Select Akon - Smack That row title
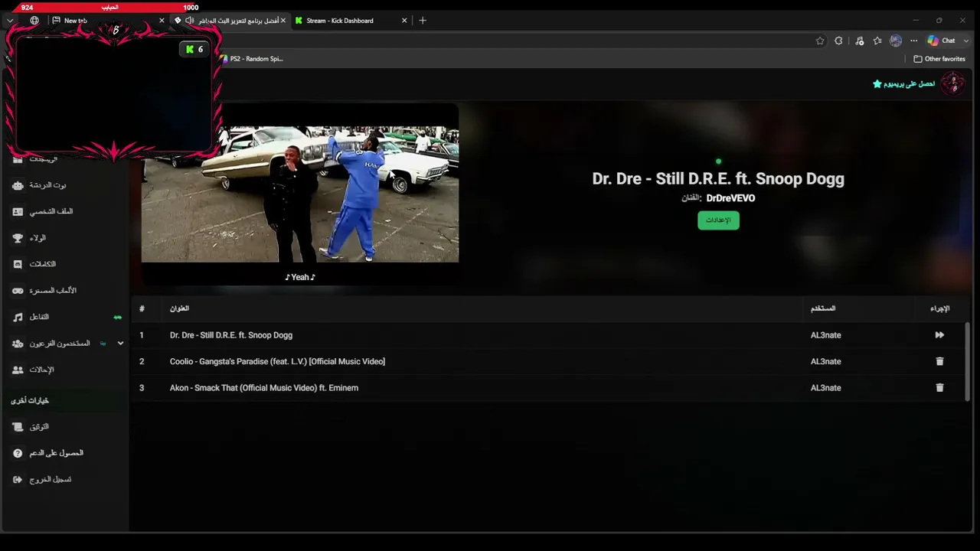This screenshot has height=551, width=980. pyautogui.click(x=264, y=388)
